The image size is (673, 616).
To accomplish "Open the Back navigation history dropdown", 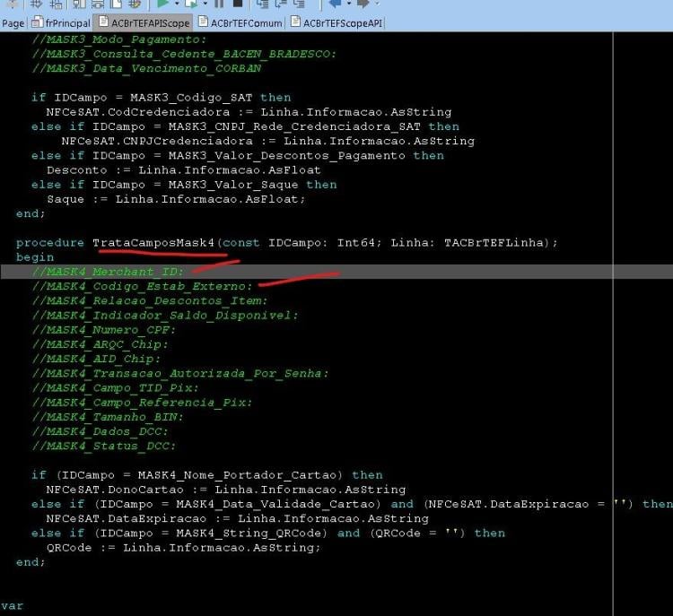I will (x=349, y=4).
